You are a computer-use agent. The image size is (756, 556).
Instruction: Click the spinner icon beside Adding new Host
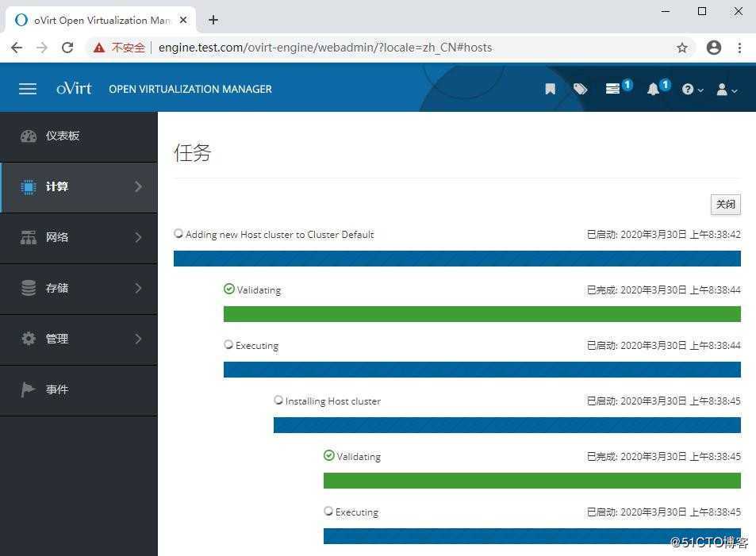(178, 233)
